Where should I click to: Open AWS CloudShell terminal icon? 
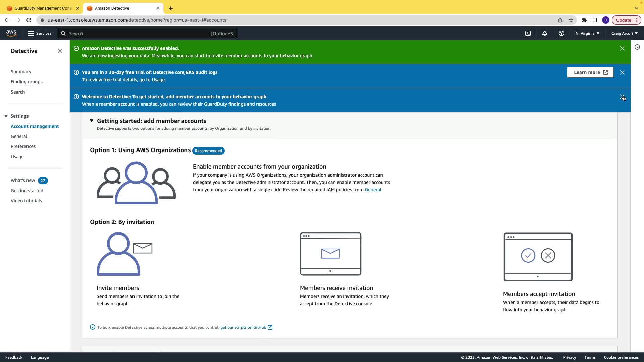point(528,33)
